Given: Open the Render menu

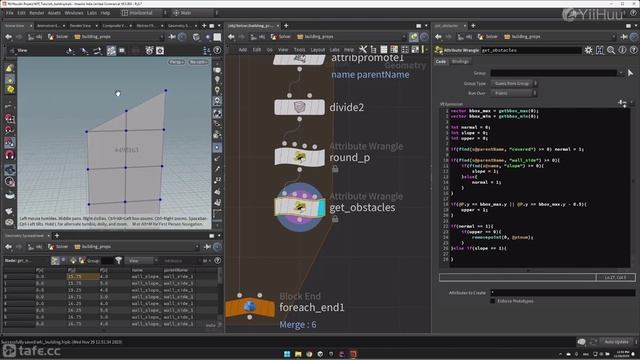Looking at the screenshot, I should (x=36, y=13).
